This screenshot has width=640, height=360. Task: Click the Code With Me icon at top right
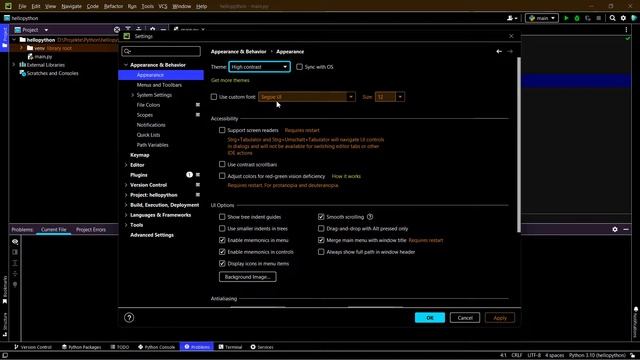click(634, 18)
